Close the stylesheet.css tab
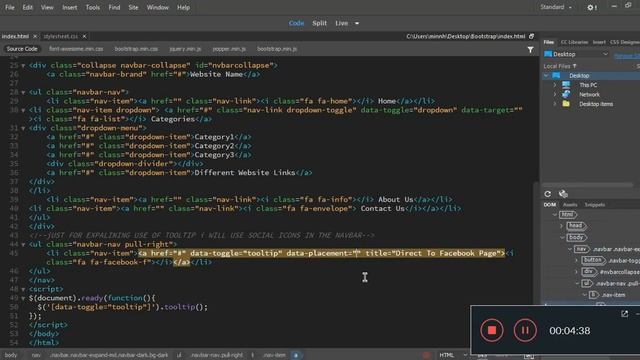This screenshot has height=360, width=640. click(x=84, y=36)
